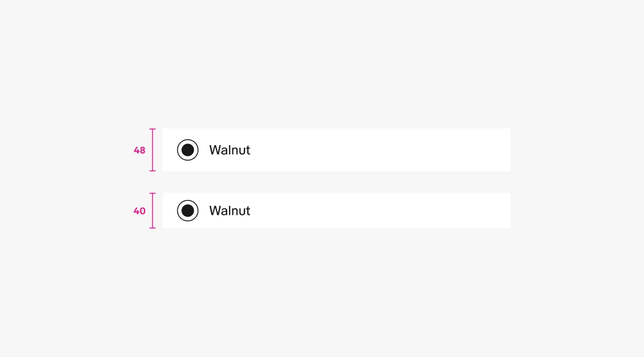The height and width of the screenshot is (357, 644).
Task: Click the filled circle inside the top radio
Action: [187, 149]
